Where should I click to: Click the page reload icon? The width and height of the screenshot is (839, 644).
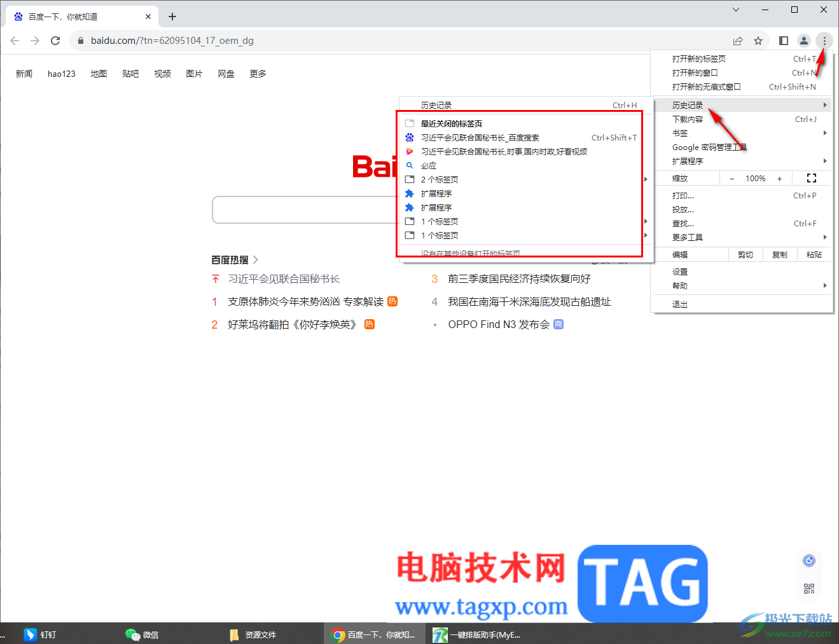tap(55, 40)
